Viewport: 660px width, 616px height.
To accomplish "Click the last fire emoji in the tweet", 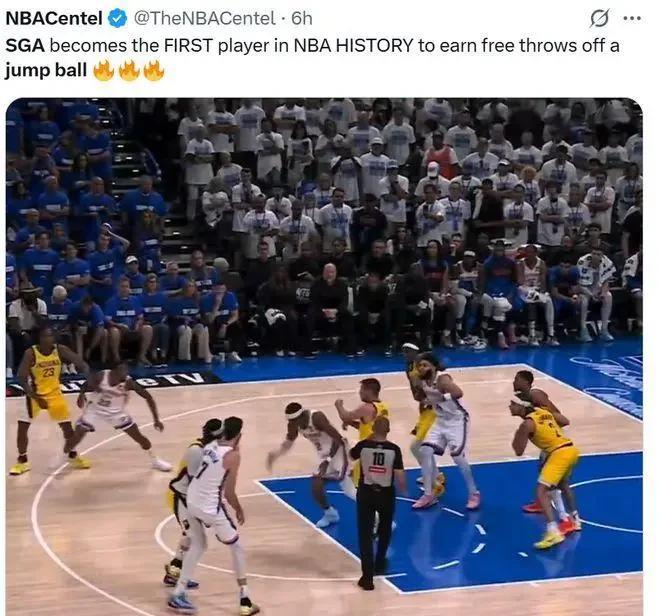I will pyautogui.click(x=154, y=70).
